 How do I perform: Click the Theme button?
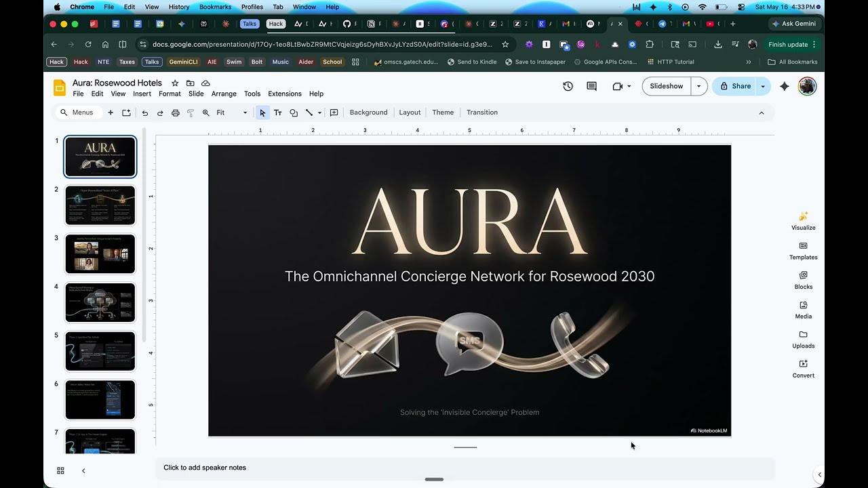[x=443, y=113]
